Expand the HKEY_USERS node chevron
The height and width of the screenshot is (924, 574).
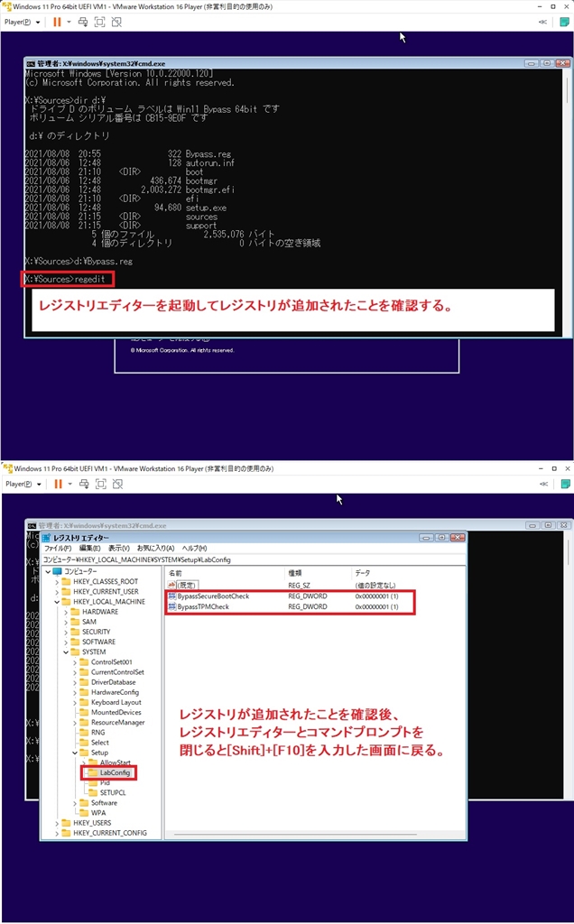57,823
